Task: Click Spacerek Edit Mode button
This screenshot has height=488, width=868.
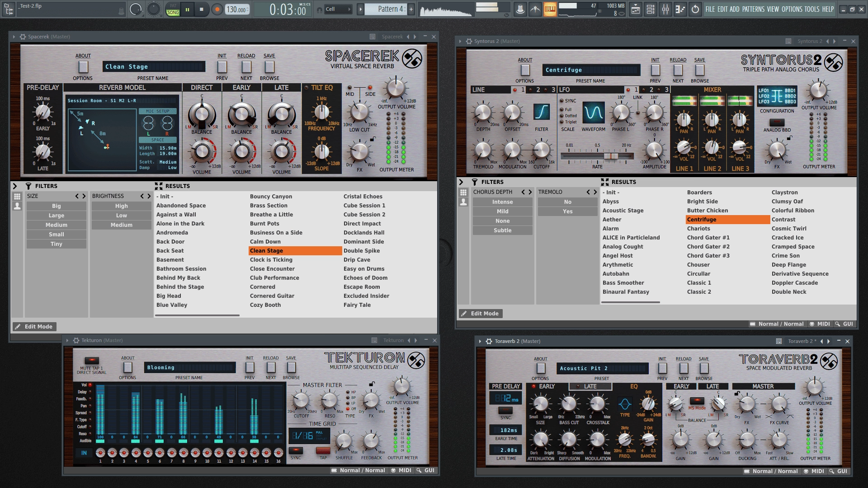Action: point(34,326)
